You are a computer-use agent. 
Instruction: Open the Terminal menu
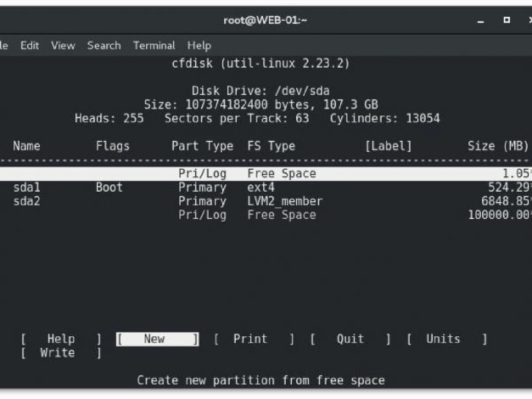click(x=154, y=46)
